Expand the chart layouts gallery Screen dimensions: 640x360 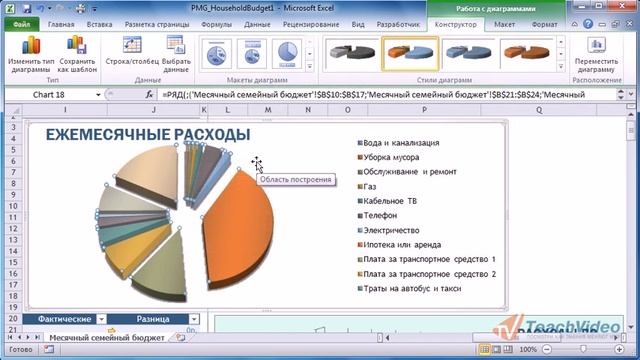click(310, 66)
